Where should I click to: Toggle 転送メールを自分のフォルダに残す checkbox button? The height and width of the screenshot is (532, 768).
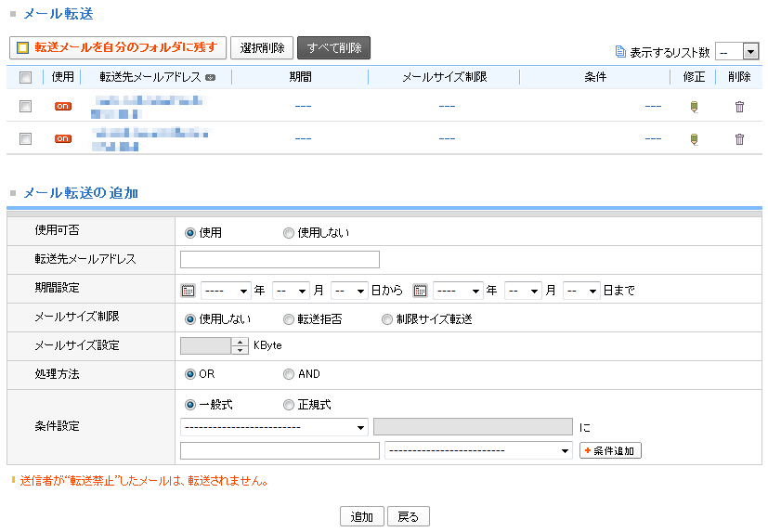point(118,47)
